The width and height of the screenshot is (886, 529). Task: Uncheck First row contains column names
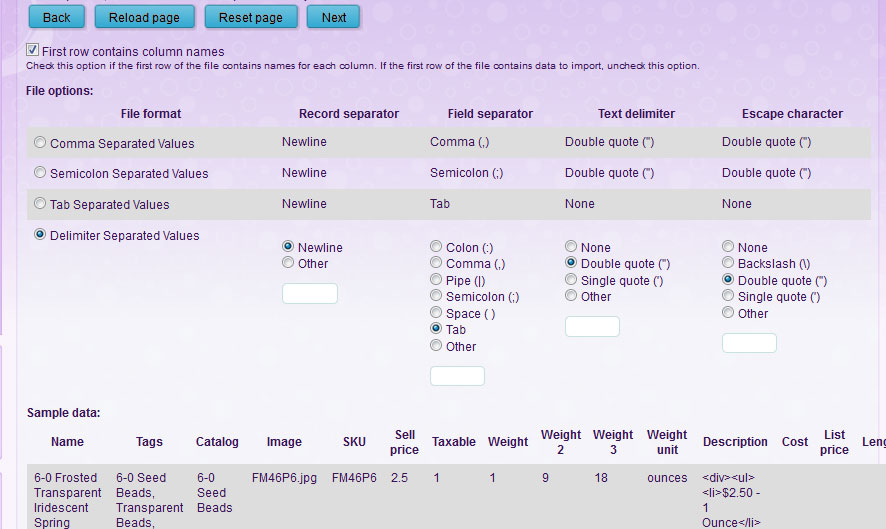(33, 51)
